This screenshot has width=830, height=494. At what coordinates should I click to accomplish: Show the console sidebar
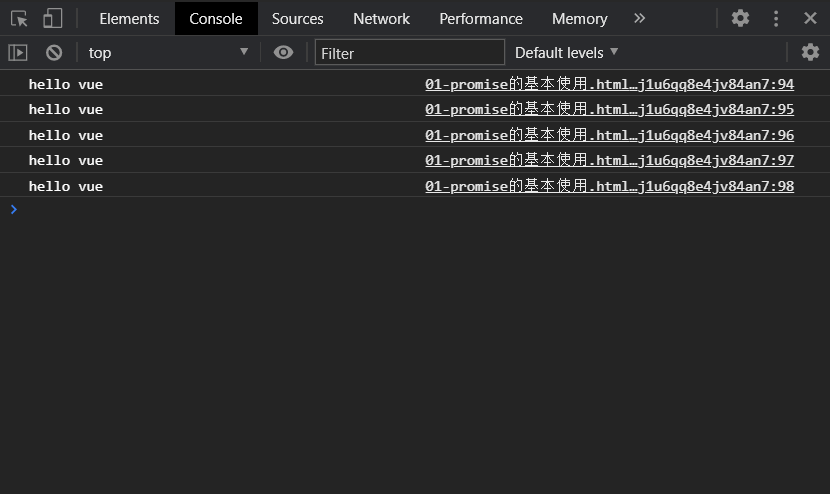(17, 52)
